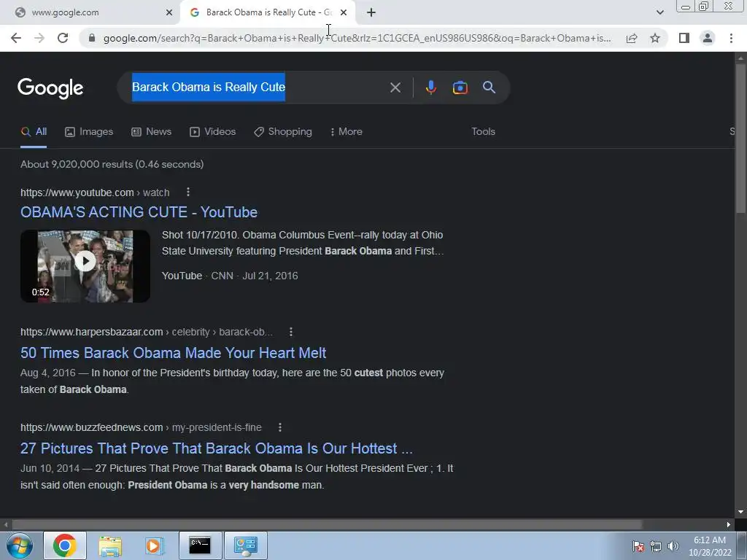Viewport: 747px width, 560px height.
Task: Open the command prompt taskbar icon
Action: point(200,545)
